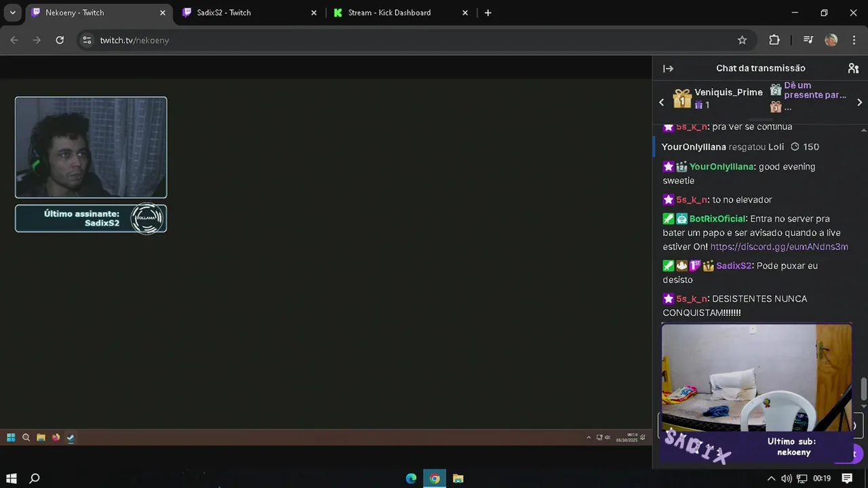Open the volume control in tray
The width and height of the screenshot is (868, 488).
click(x=787, y=479)
